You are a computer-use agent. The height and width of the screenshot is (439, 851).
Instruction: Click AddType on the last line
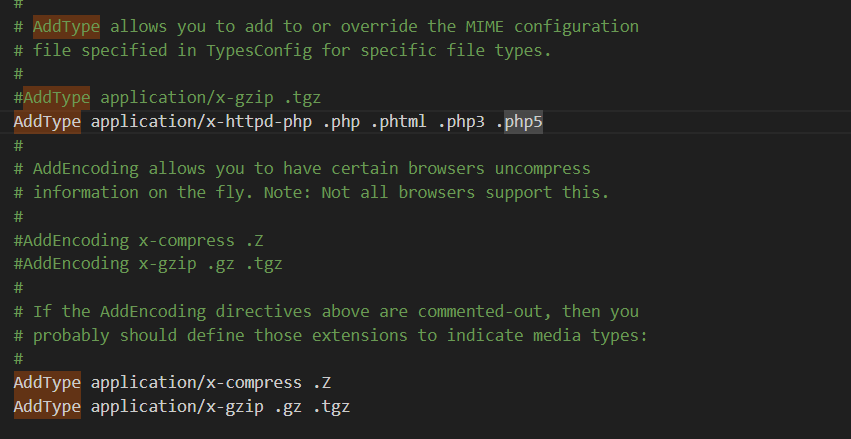click(x=47, y=407)
